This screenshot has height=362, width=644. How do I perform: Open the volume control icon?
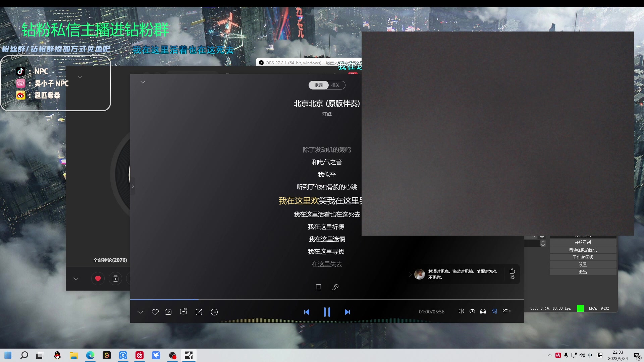click(x=461, y=311)
